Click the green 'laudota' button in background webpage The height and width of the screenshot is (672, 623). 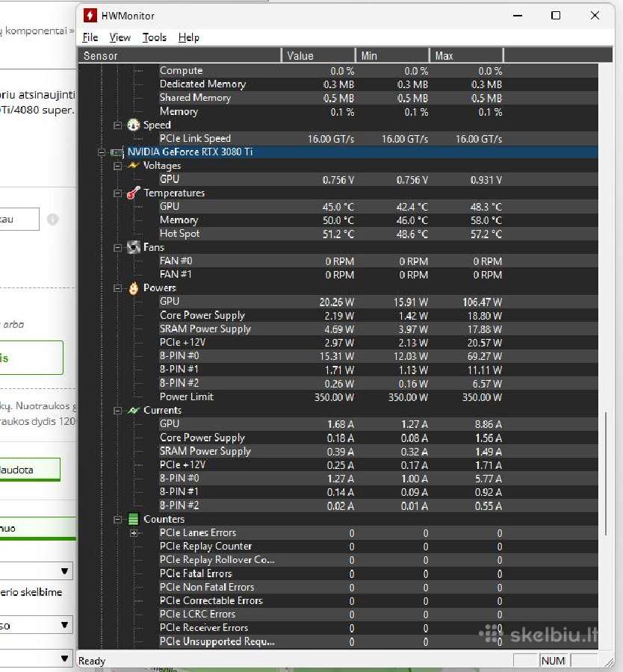click(x=29, y=470)
